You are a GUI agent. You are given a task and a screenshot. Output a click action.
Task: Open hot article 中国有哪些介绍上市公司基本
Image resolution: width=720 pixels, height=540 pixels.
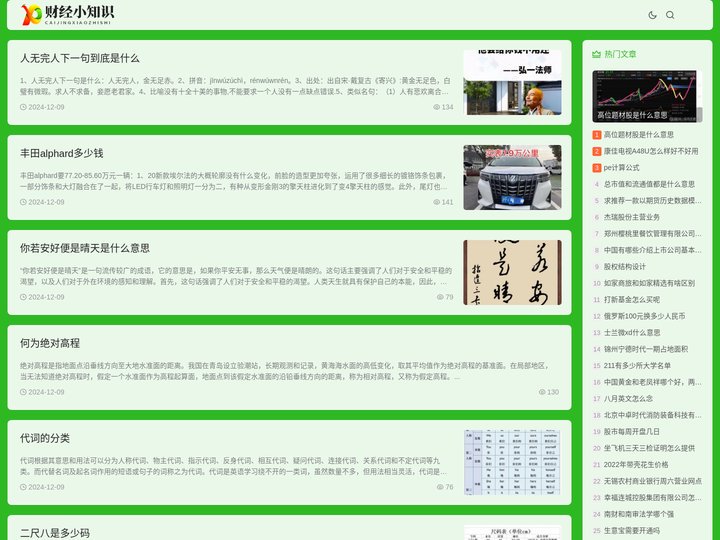point(652,250)
